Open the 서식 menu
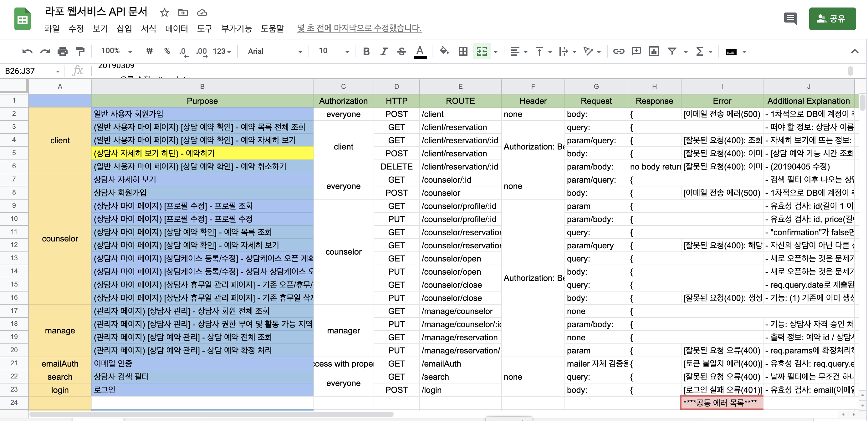The height and width of the screenshot is (421, 868). click(148, 28)
